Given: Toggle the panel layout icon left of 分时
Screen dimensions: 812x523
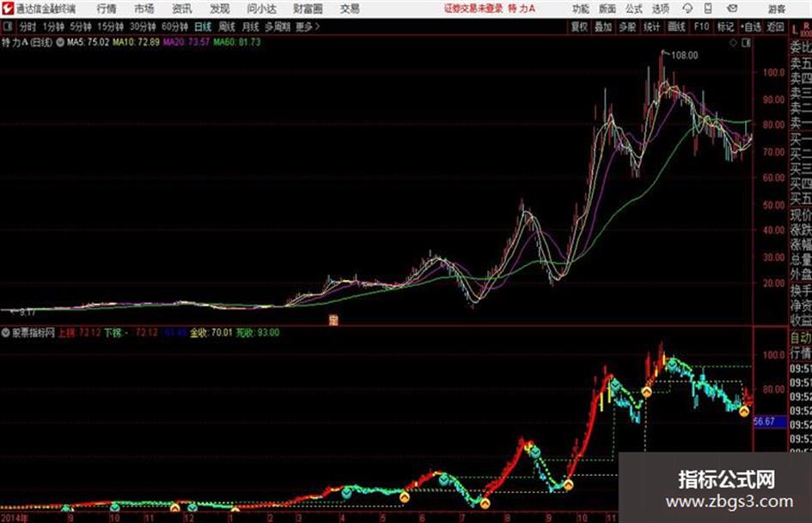Looking at the screenshot, I should point(7,27).
